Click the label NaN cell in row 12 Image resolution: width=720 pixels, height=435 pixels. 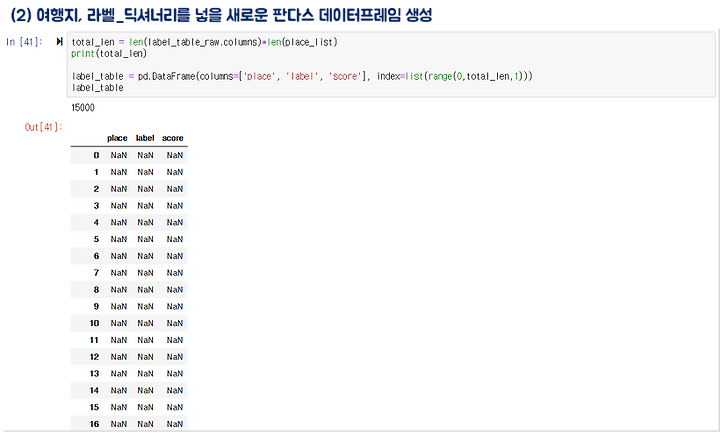pos(146,357)
